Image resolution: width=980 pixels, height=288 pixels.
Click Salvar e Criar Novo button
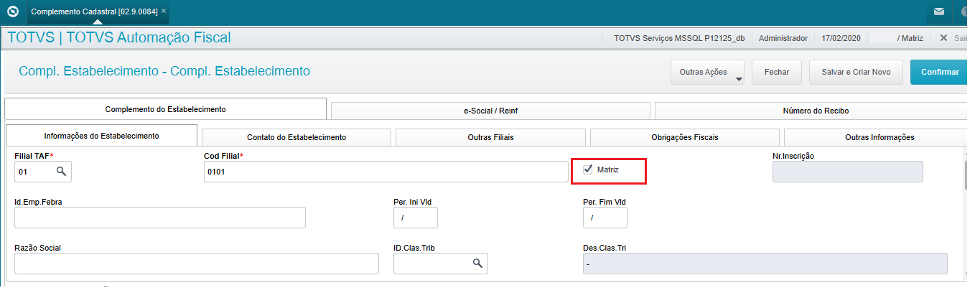(x=856, y=72)
